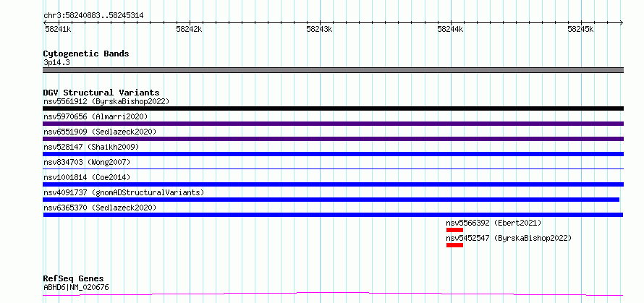Screen dimensions: 644x303
Task: Click label nsv834703 (Wong2007)
Action: (x=87, y=162)
